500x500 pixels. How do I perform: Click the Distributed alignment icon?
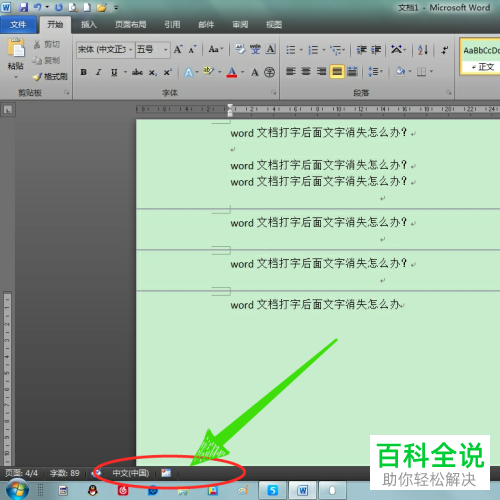click(x=352, y=71)
